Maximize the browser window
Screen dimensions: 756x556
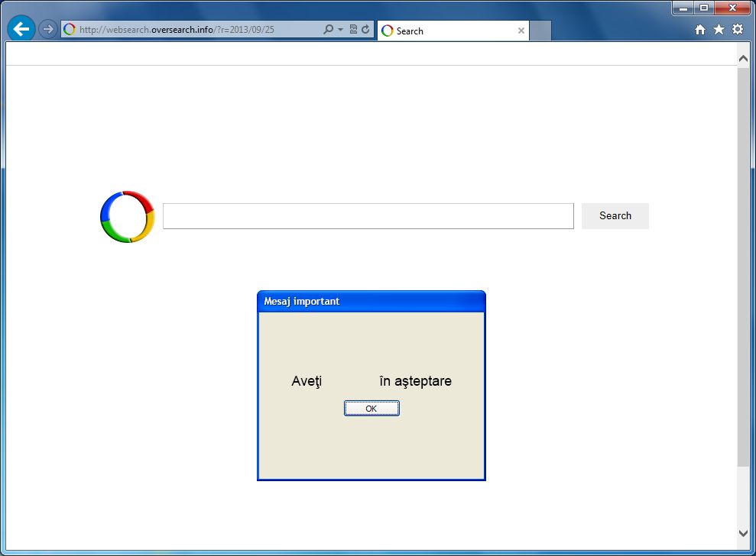(x=704, y=8)
